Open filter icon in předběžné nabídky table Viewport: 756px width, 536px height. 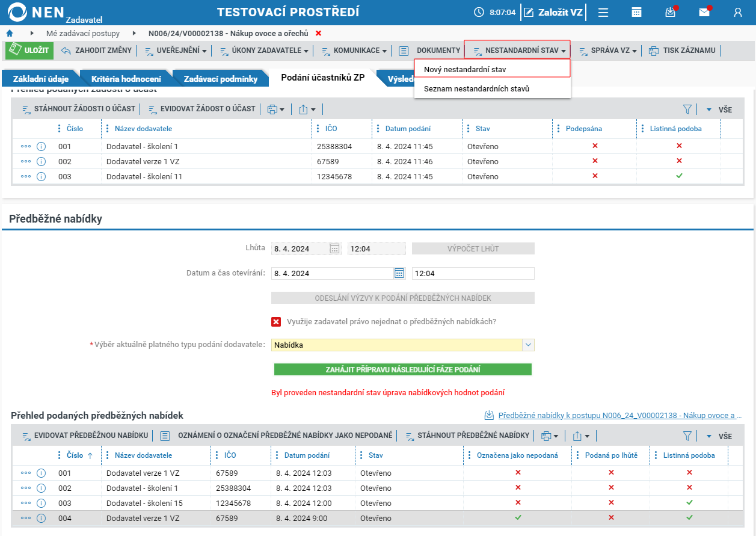(687, 436)
